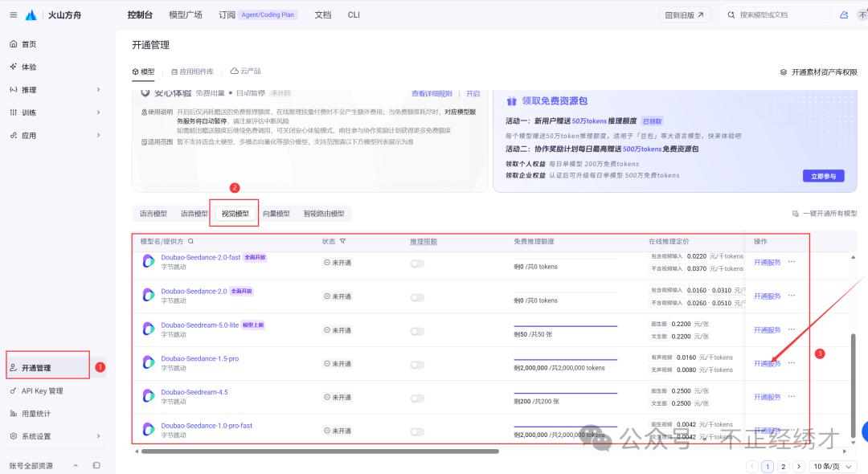Click the search magnifier icon in header
The image size is (868, 474).
(731, 15)
